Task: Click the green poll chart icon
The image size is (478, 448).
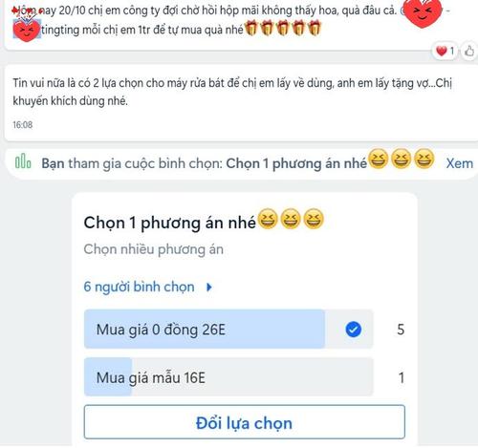Action: [x=23, y=160]
